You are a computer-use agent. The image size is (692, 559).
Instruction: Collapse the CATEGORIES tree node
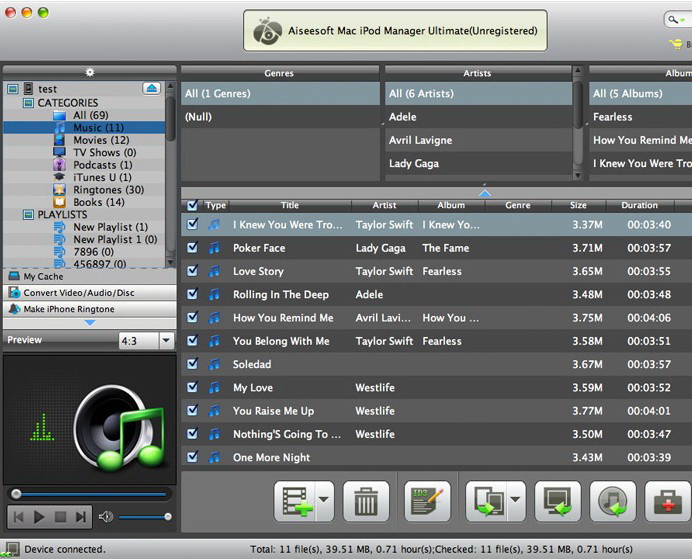(x=27, y=103)
